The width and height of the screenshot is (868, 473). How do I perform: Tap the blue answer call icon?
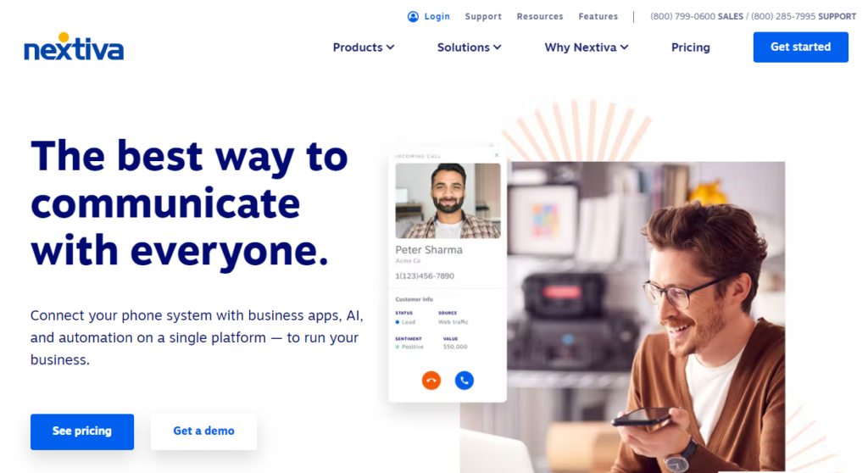pos(465,381)
